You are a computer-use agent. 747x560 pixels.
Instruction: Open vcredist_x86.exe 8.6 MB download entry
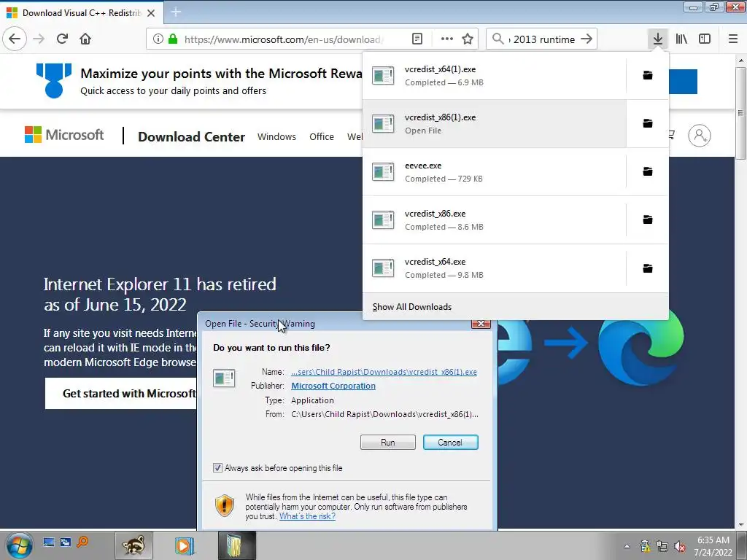[494, 219]
